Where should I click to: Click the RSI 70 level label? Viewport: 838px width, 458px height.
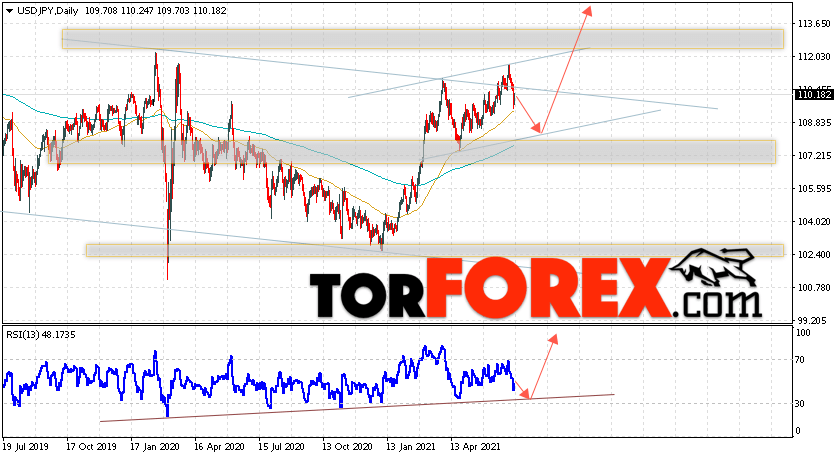800,360
